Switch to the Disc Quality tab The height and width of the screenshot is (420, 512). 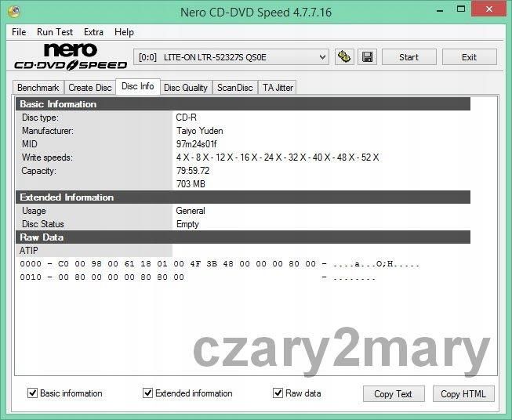186,88
